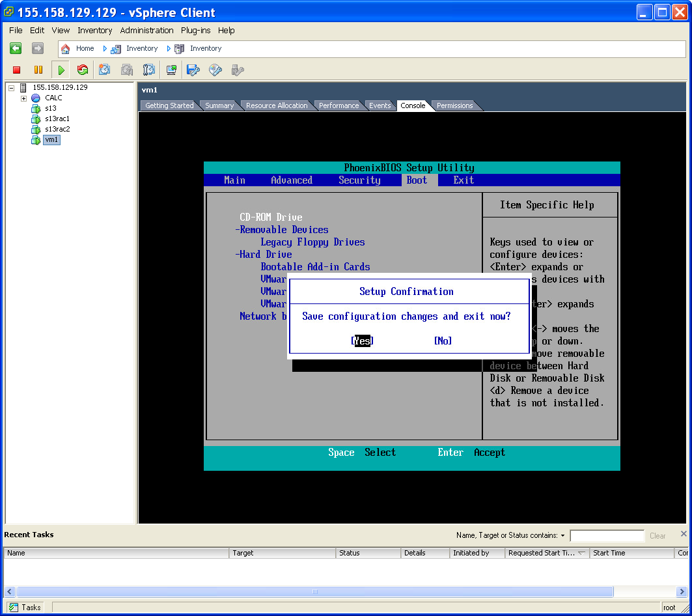Screen dimensions: 692x616
Task: Suspend VM with the pause button
Action: click(38, 70)
